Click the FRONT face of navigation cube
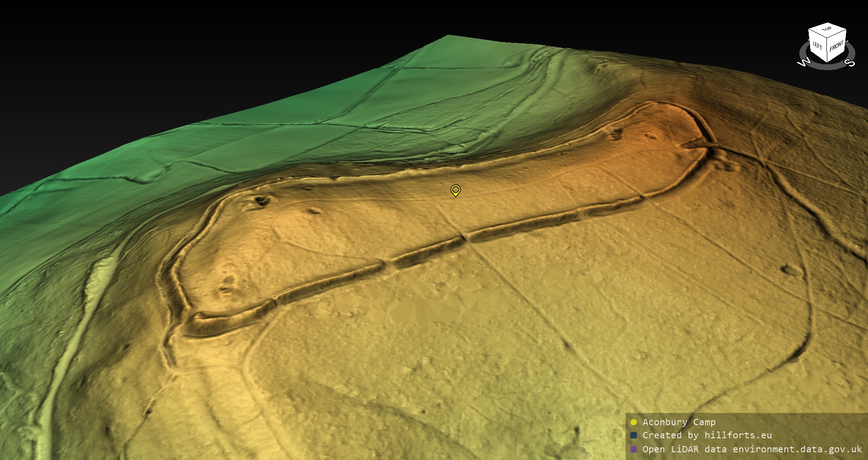 836,46
